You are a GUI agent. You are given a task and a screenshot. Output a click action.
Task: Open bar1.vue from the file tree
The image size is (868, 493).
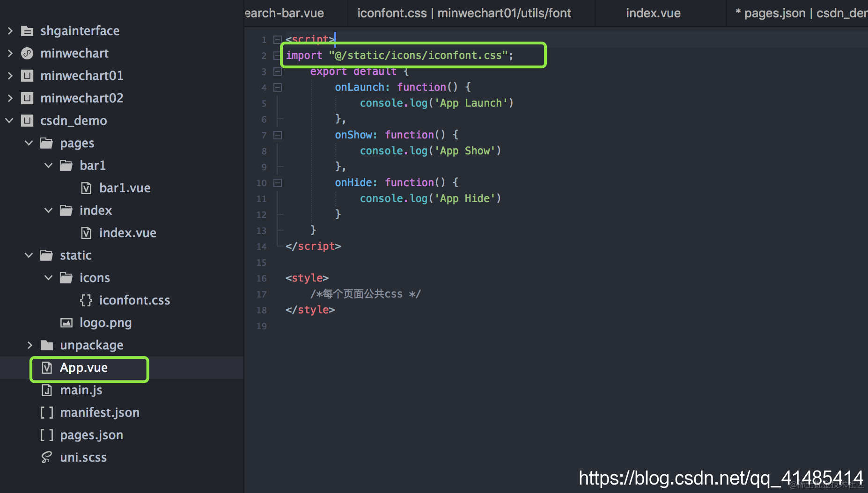tap(125, 188)
